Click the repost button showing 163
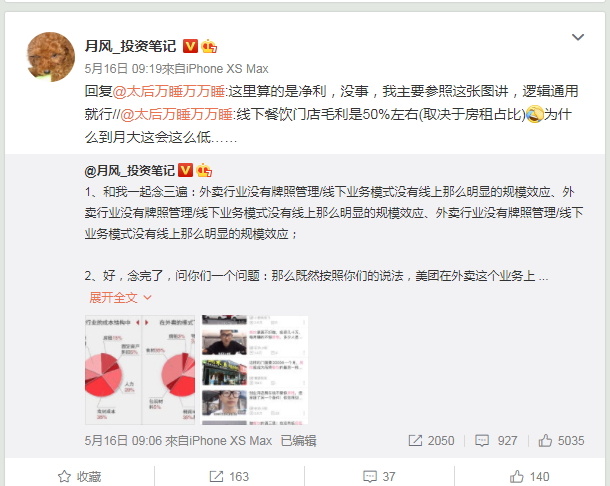Screen dimensions: 610x486 coord(229,477)
